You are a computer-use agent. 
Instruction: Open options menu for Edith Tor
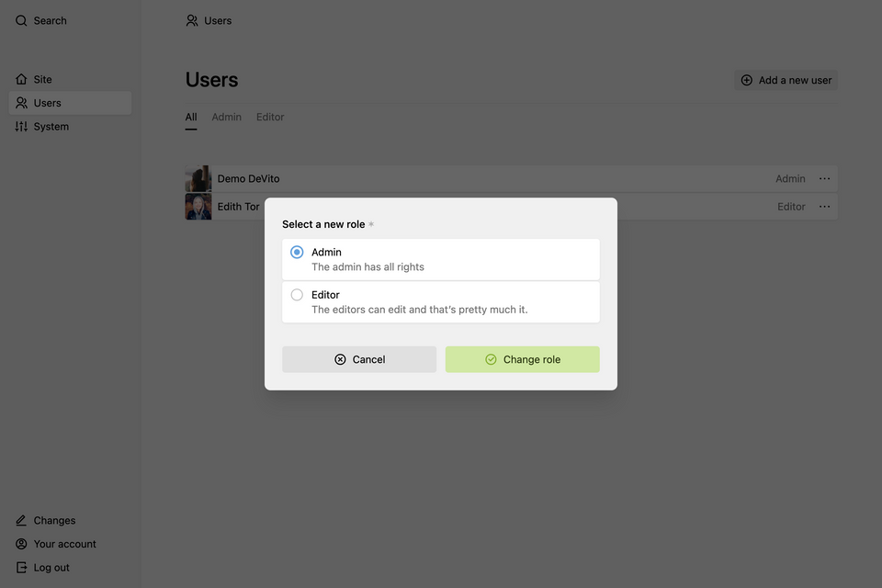(825, 207)
